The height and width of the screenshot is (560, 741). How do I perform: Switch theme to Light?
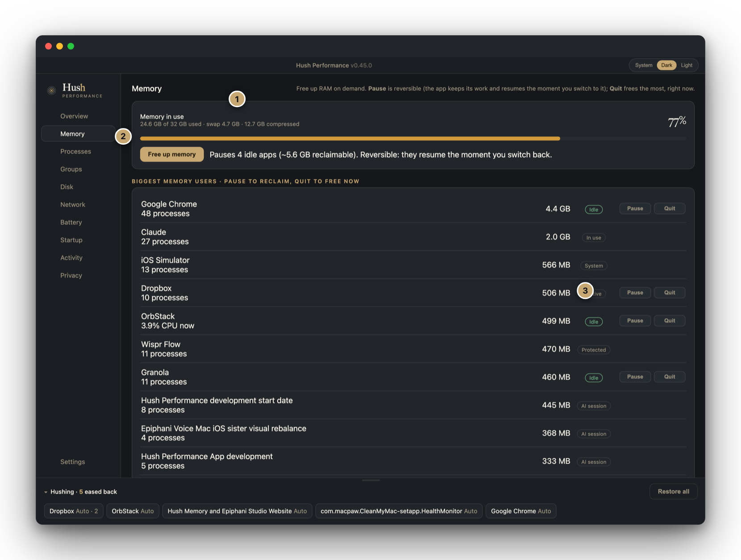pyautogui.click(x=687, y=65)
